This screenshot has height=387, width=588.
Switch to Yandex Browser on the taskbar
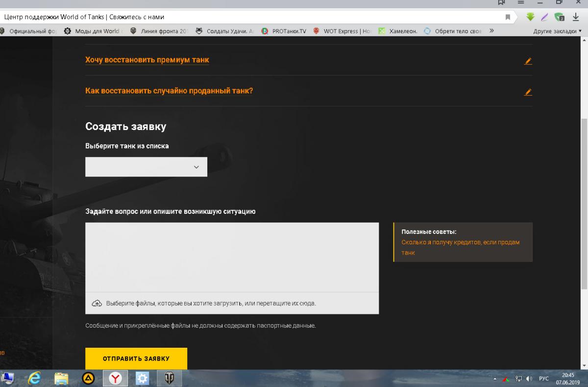pyautogui.click(x=115, y=378)
